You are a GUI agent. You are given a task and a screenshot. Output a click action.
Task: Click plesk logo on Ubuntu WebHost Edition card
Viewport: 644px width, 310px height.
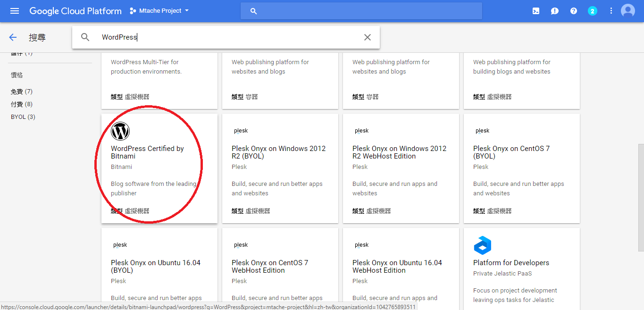pos(361,245)
